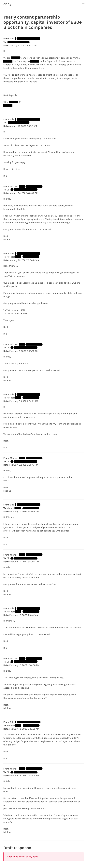Select the February 12, 2022 4:10:42 AM date
Image resolution: width=87 pixels, height=868 pixels.
click(x=23, y=615)
